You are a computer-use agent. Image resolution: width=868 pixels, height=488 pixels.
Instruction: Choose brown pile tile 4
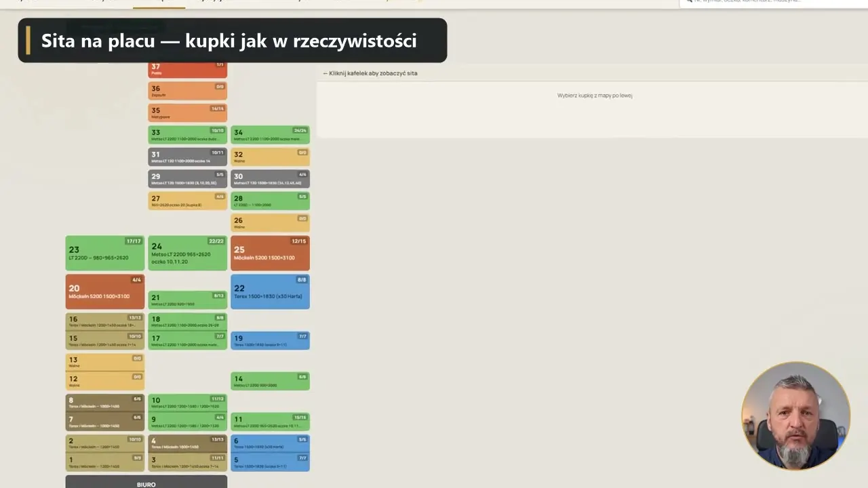[x=187, y=443]
